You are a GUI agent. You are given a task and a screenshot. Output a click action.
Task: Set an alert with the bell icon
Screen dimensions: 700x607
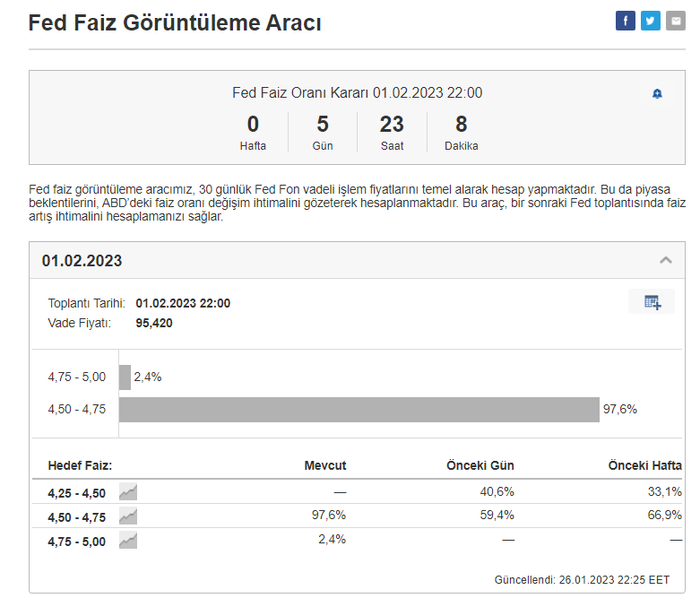(x=657, y=94)
